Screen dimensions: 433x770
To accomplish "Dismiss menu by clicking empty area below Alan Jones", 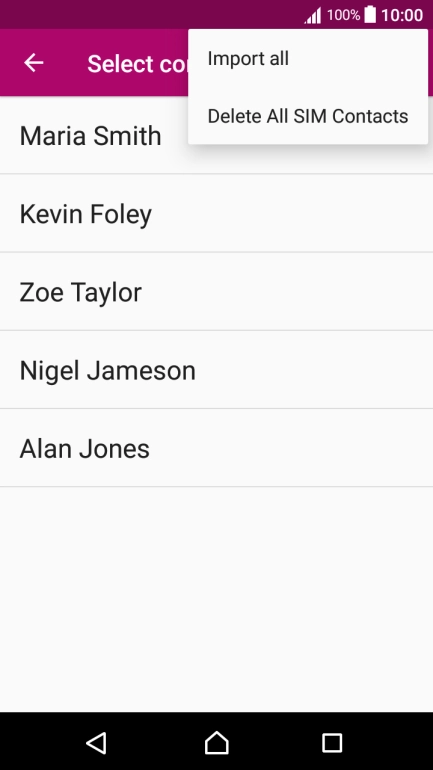I will tap(216, 599).
